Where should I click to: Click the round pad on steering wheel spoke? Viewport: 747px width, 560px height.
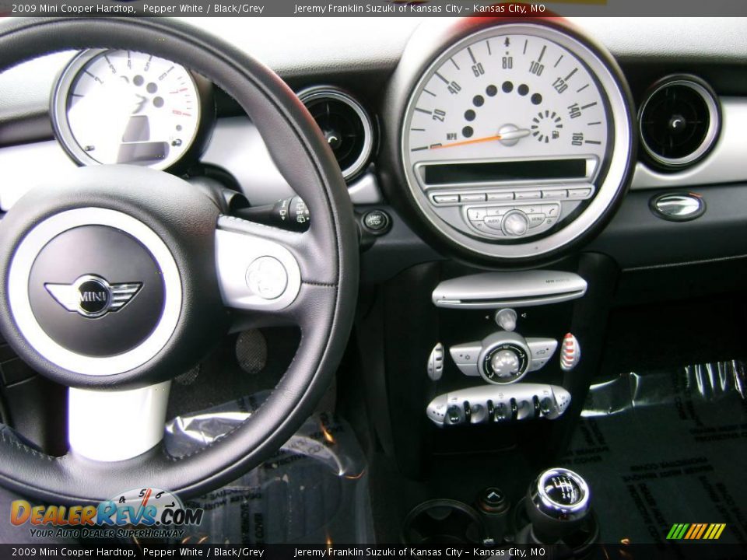[266, 278]
